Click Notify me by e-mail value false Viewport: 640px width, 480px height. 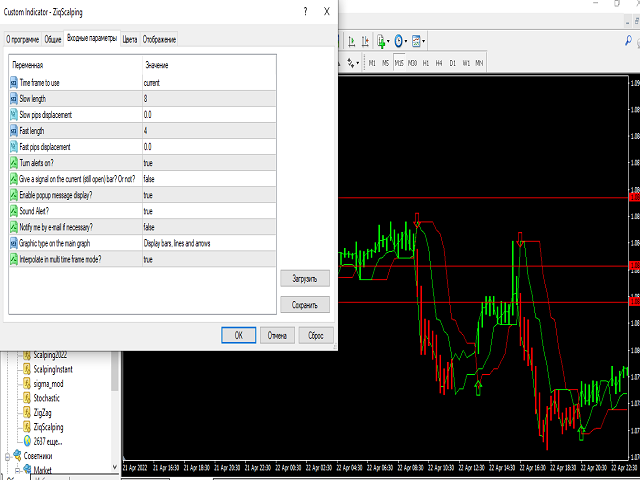(209, 227)
